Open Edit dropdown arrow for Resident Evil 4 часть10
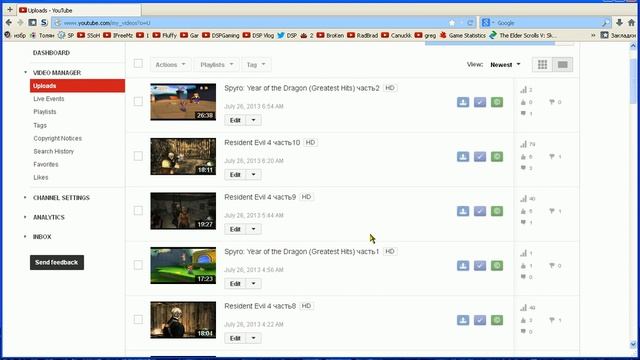The width and height of the screenshot is (640, 360). point(253,175)
